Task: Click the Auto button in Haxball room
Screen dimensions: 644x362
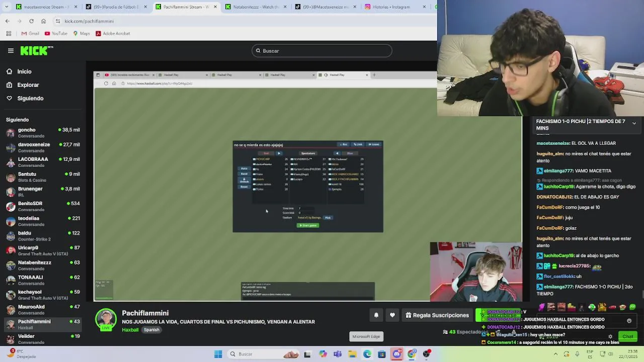Action: coord(244,168)
